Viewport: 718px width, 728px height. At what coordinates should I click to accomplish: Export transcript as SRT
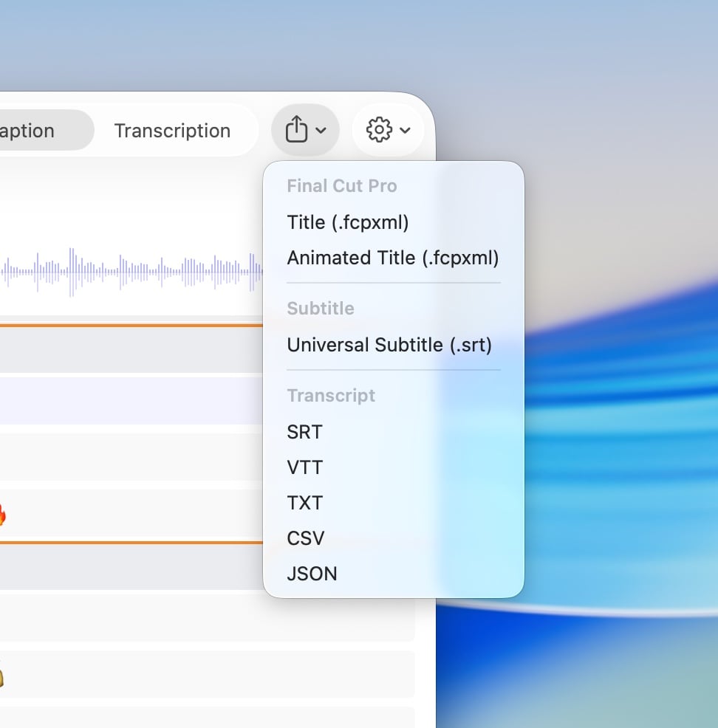tap(304, 432)
